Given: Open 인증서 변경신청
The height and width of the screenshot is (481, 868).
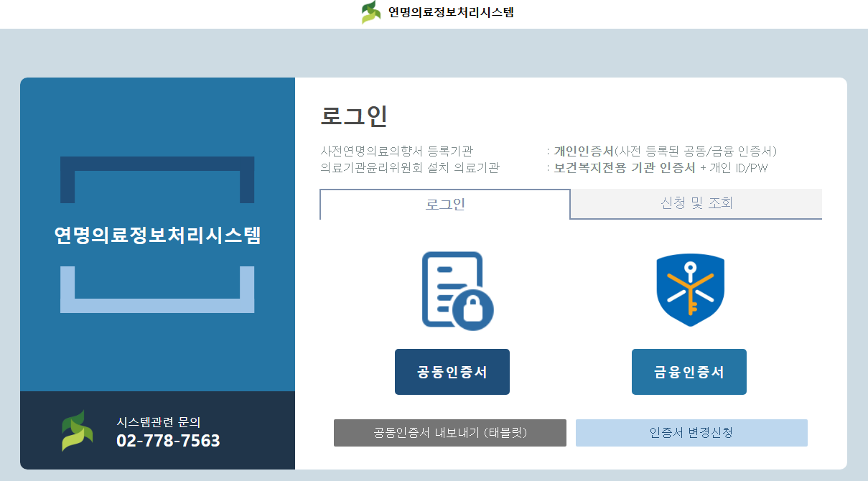Looking at the screenshot, I should coord(691,433).
